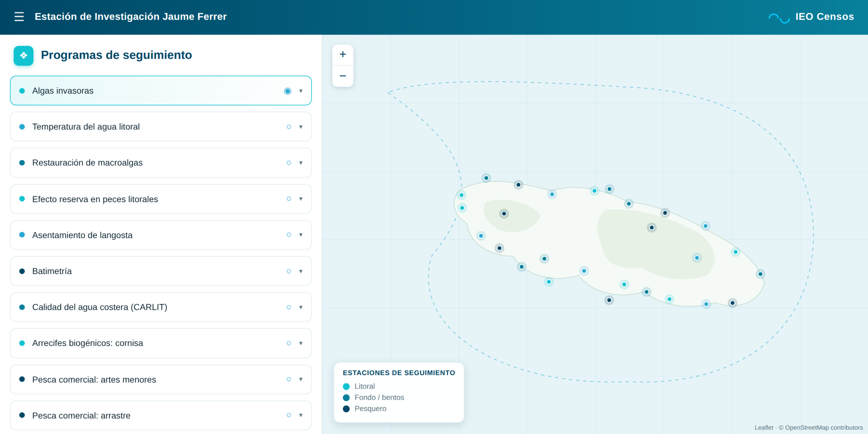Click the Litoral legend color swatch
The image size is (868, 434).
click(346, 387)
